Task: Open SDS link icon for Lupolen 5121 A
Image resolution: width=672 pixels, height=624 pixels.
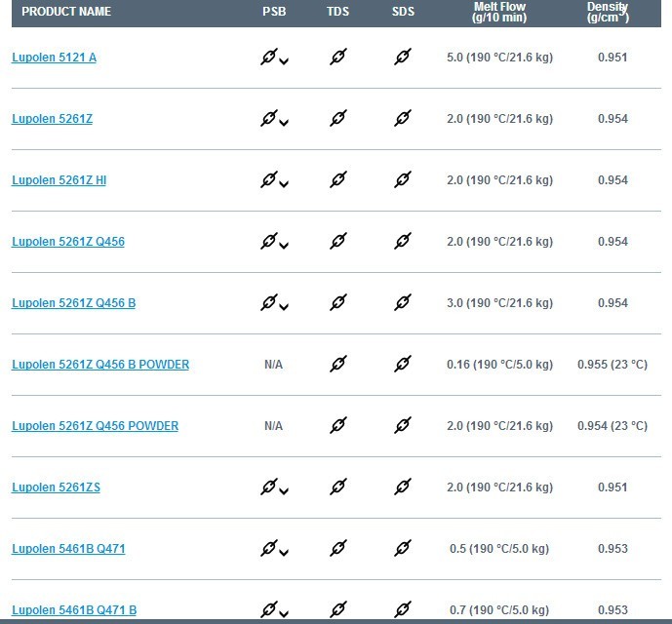Action: click(x=403, y=57)
